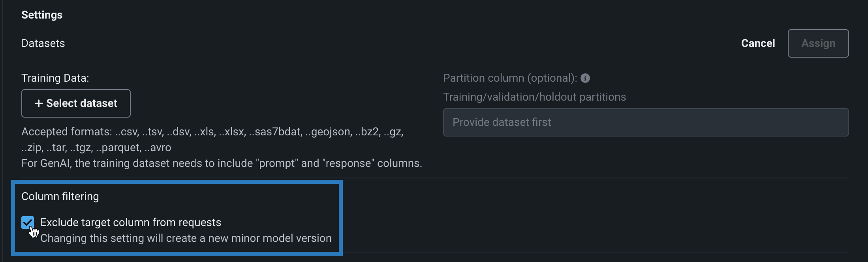Screen dimensions: 868x262
Task: Click the Training Data label
Action: click(x=55, y=78)
